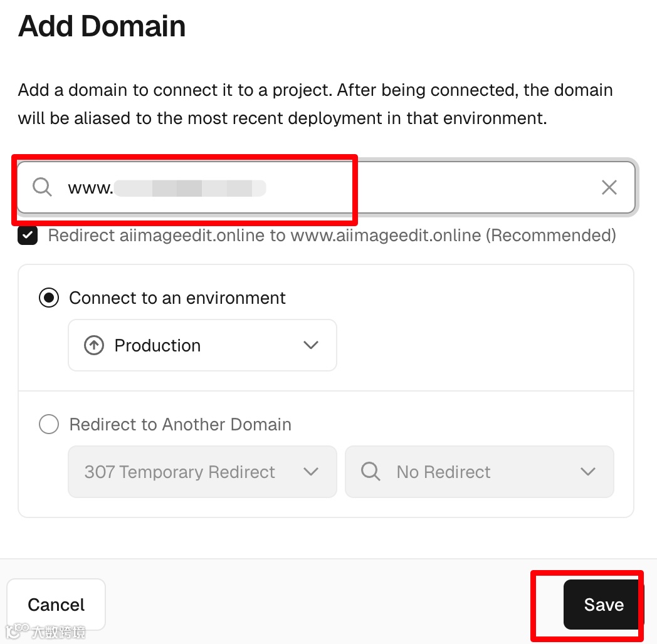The width and height of the screenshot is (657, 644).
Task: Click the chevron arrow on Production selector
Action: [311, 345]
